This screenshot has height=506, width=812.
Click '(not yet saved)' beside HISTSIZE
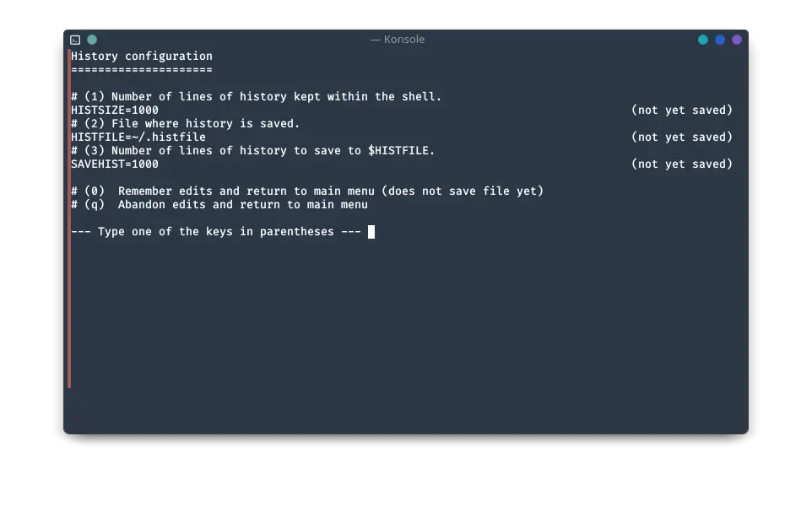[x=682, y=110]
